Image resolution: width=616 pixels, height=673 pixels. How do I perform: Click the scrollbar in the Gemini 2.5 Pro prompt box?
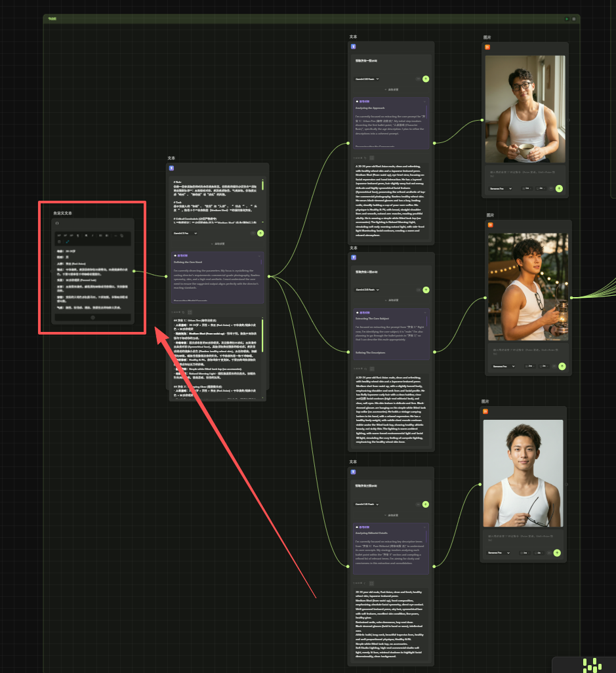click(263, 185)
